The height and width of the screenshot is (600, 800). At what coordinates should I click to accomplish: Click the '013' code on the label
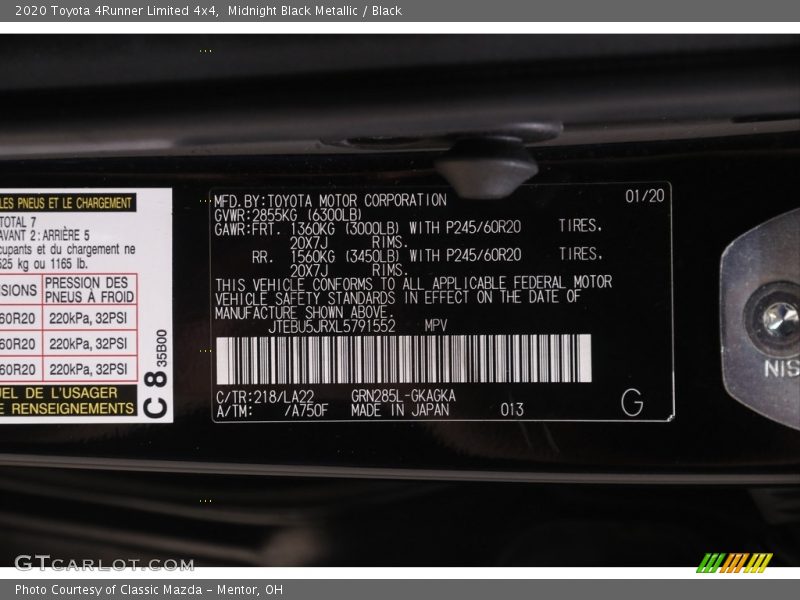[512, 410]
